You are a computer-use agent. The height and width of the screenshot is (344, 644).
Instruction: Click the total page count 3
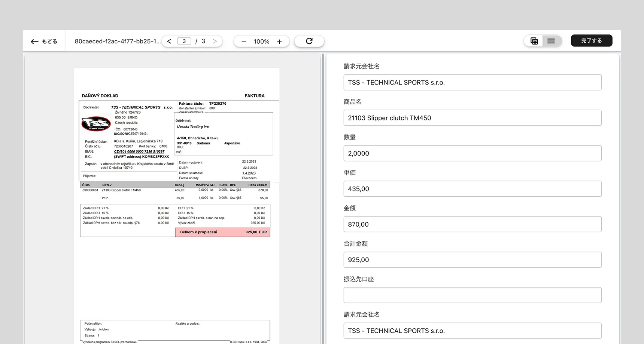tap(203, 41)
